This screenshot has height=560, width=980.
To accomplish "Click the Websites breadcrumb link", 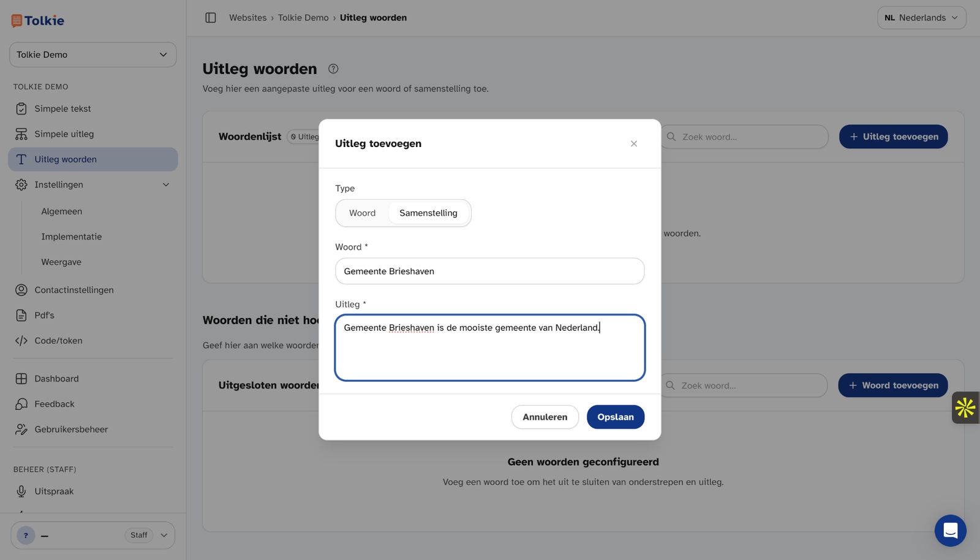I will pos(248,18).
